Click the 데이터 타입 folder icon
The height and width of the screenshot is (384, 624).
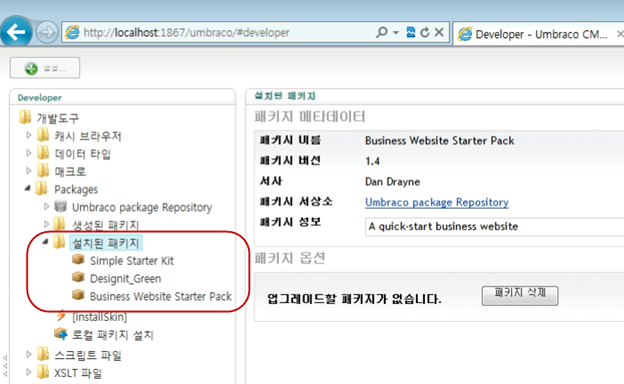(43, 152)
